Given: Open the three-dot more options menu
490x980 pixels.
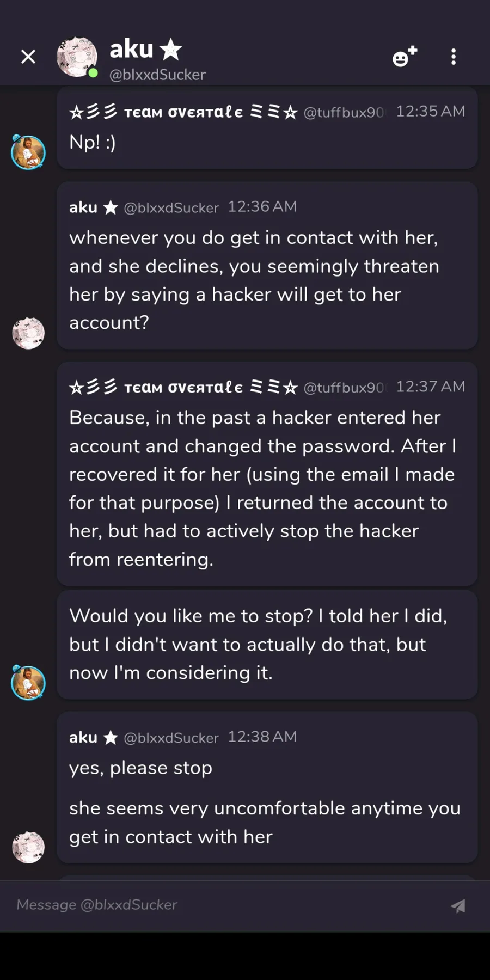Looking at the screenshot, I should click(454, 57).
